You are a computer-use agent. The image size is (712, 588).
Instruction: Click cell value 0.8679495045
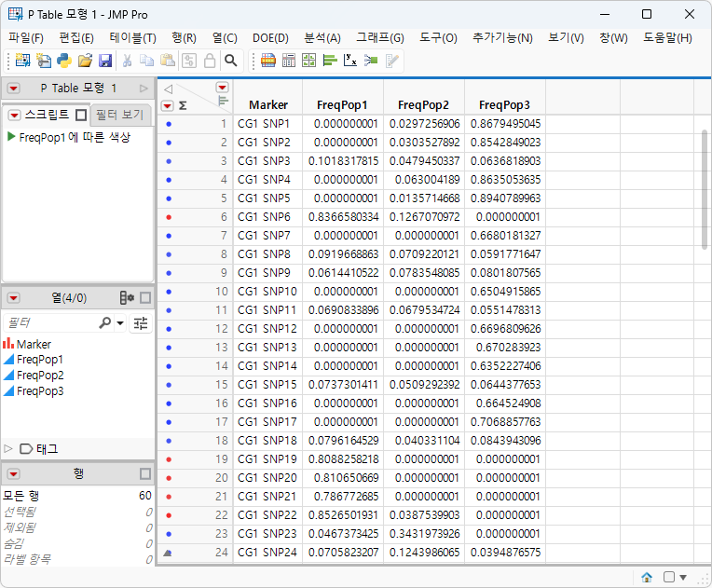(505, 124)
